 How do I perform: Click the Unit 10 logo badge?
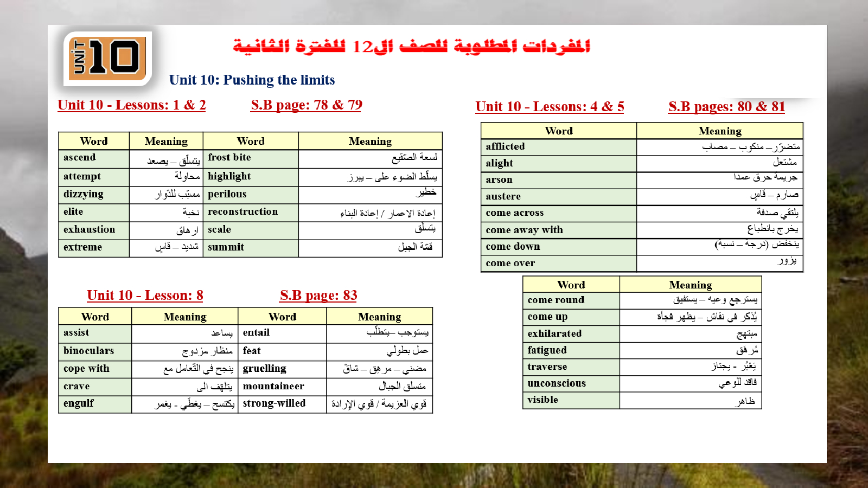pos(108,59)
